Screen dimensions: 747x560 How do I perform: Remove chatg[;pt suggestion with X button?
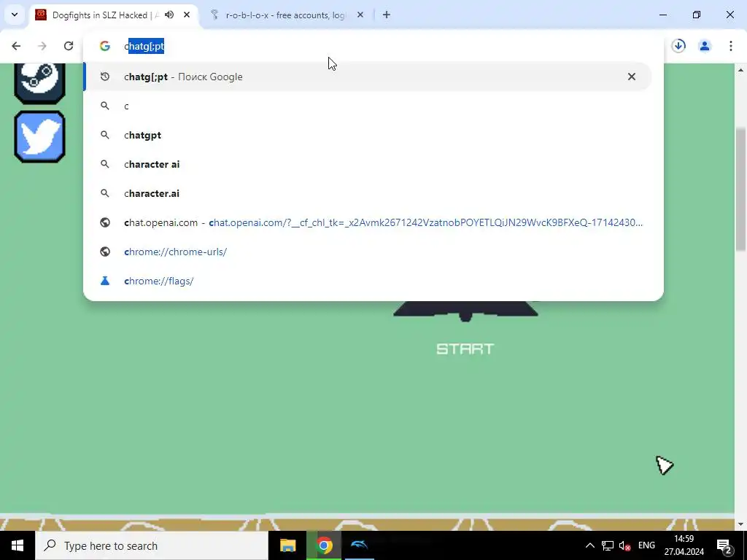tap(632, 77)
